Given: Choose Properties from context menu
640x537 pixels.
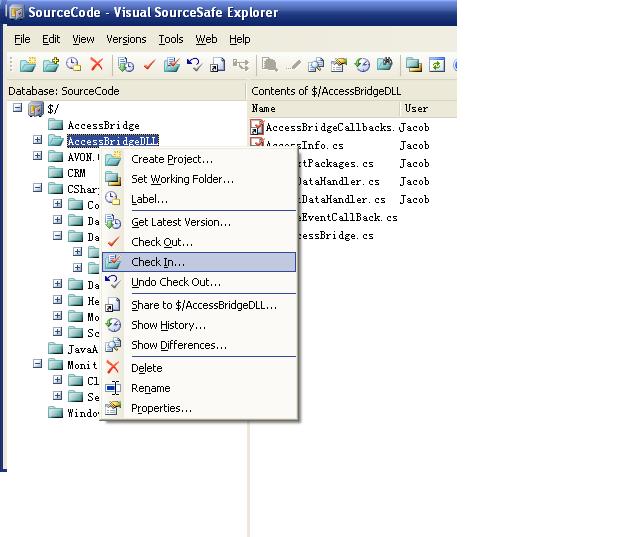Looking at the screenshot, I should pyautogui.click(x=199, y=408).
